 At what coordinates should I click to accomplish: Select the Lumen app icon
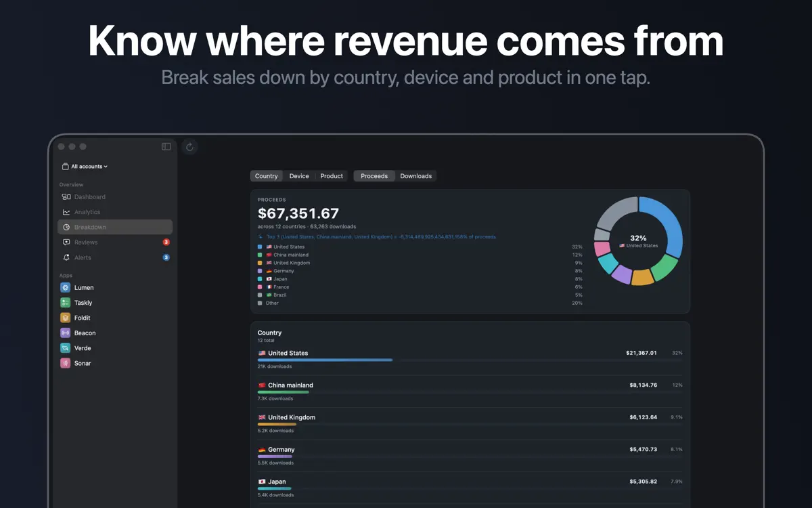click(65, 288)
